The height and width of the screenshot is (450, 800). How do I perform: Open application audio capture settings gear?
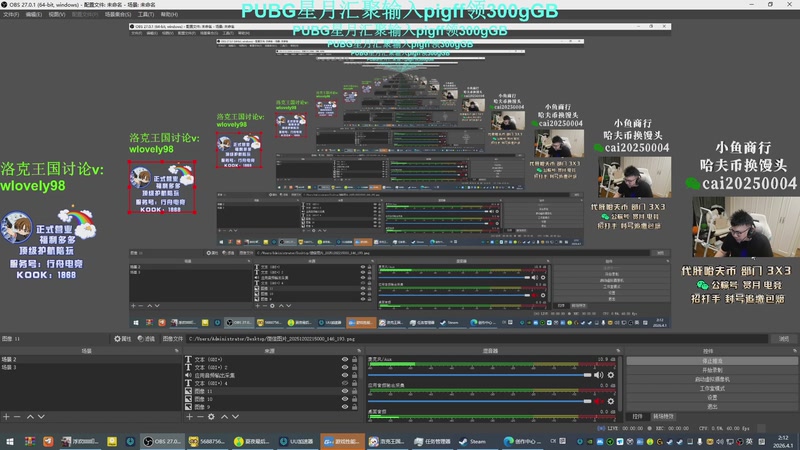tap(611, 401)
